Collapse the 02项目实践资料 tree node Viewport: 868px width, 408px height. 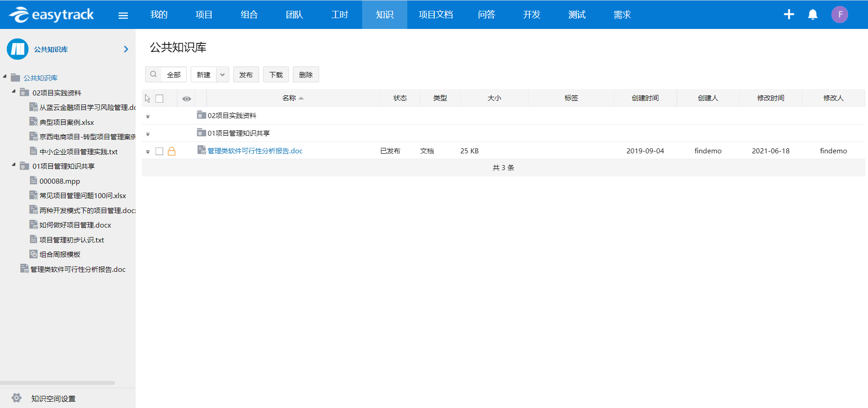pos(14,91)
